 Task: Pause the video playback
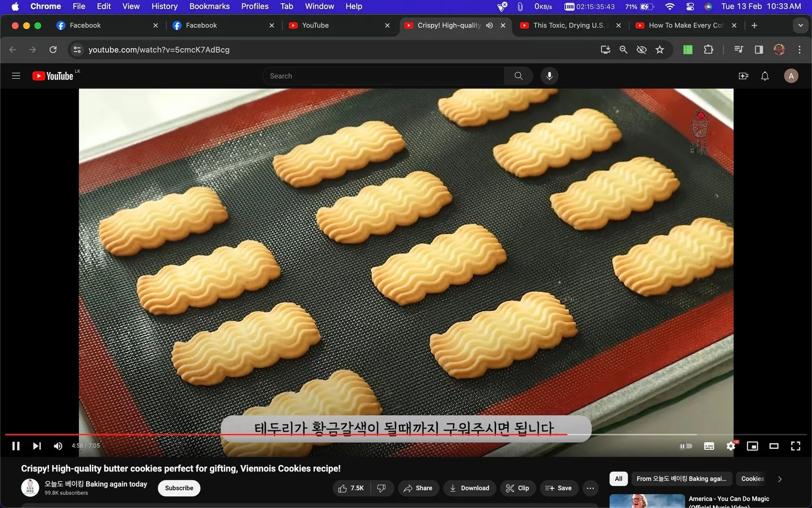coord(16,446)
